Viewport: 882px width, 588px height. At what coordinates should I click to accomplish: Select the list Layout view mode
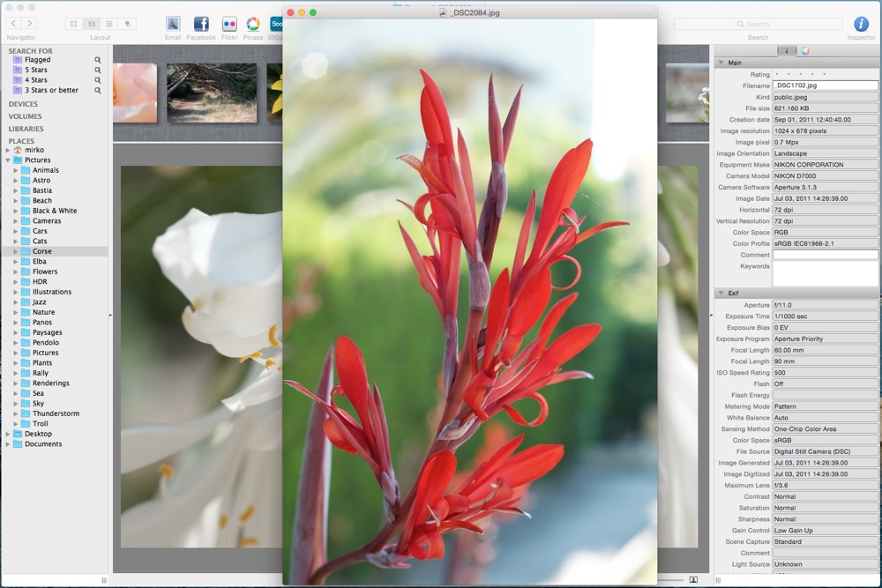tap(109, 24)
